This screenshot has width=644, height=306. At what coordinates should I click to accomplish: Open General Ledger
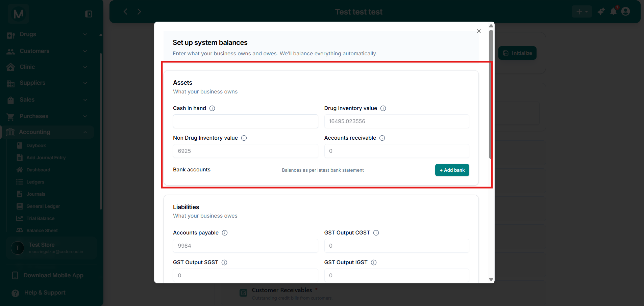pos(43,206)
